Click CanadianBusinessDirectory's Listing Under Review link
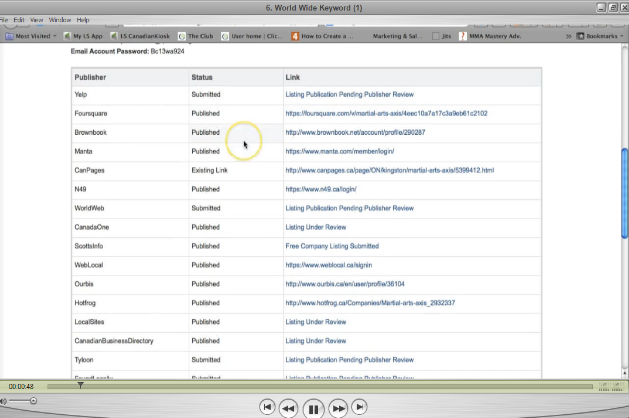Image resolution: width=629 pixels, height=418 pixels. click(316, 341)
